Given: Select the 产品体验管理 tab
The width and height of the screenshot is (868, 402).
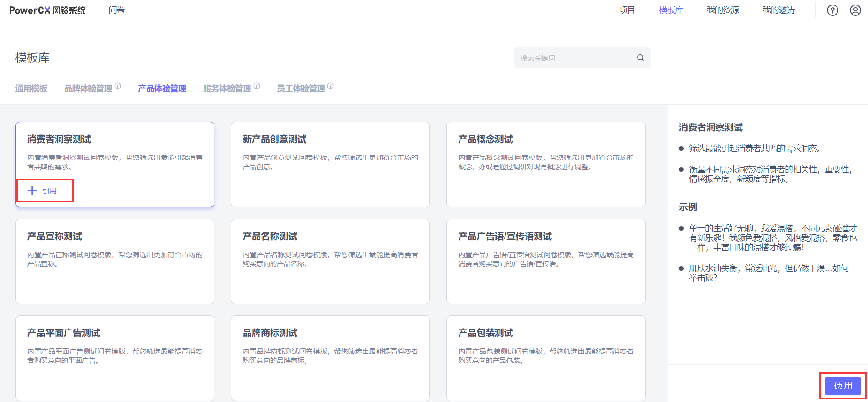Looking at the screenshot, I should 162,88.
